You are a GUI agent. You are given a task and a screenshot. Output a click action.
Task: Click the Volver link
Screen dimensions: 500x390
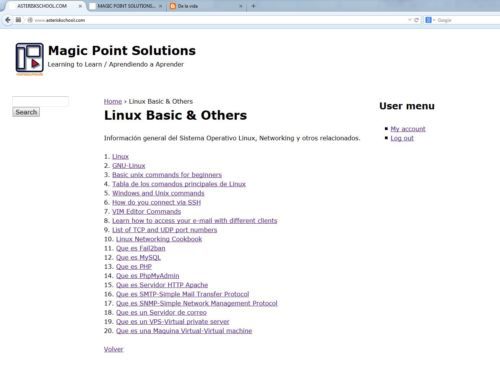pos(114,349)
